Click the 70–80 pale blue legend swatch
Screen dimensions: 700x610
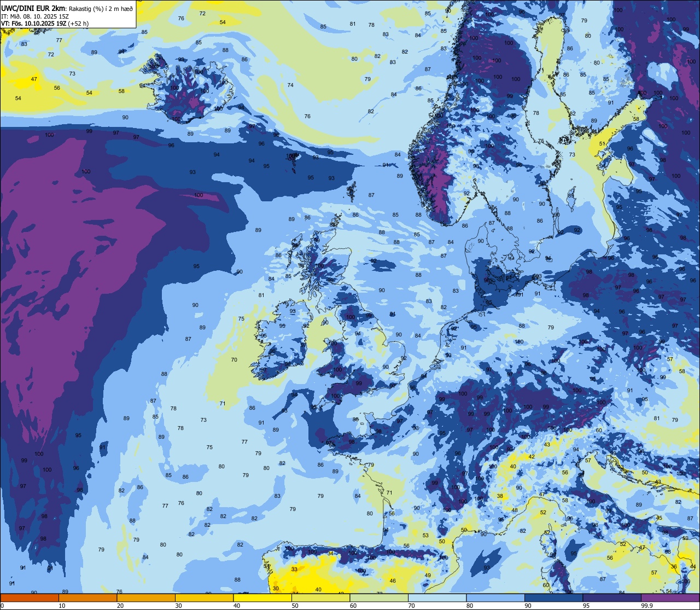point(437,597)
